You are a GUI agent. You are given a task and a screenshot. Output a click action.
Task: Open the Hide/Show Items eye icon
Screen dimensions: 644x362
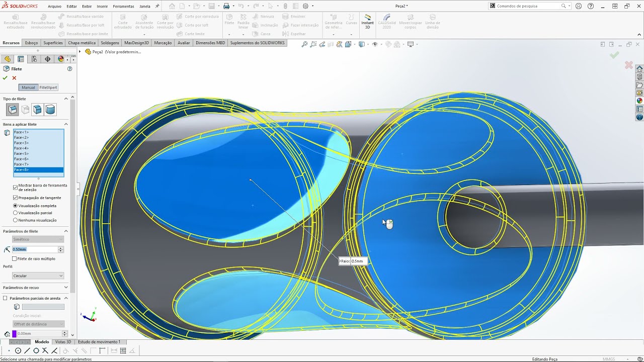click(x=375, y=44)
